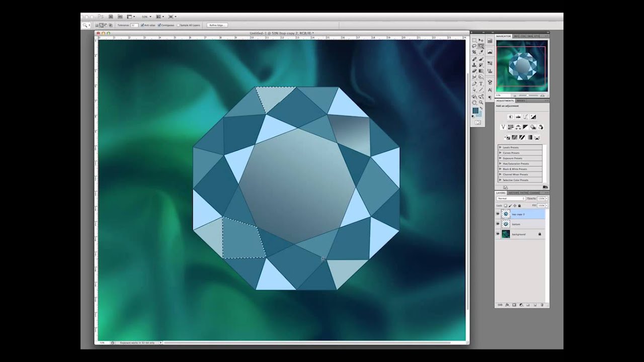Screen dimensions: 644x362
Task: Add an Exposure adjustment
Action: 533,117
